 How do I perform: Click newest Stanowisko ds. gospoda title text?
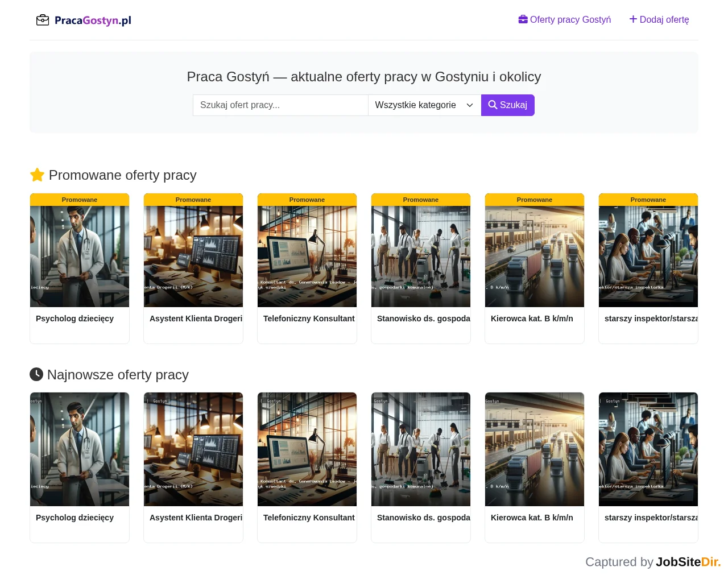424,518
